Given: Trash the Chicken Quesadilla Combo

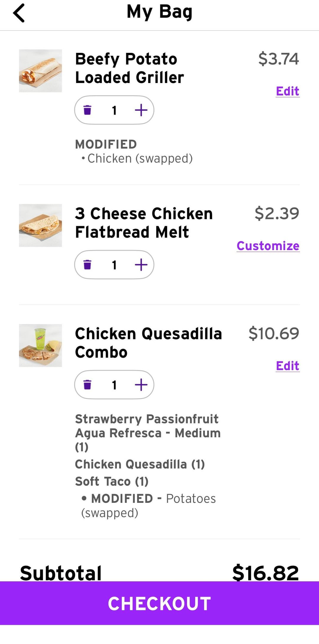Looking at the screenshot, I should [87, 385].
